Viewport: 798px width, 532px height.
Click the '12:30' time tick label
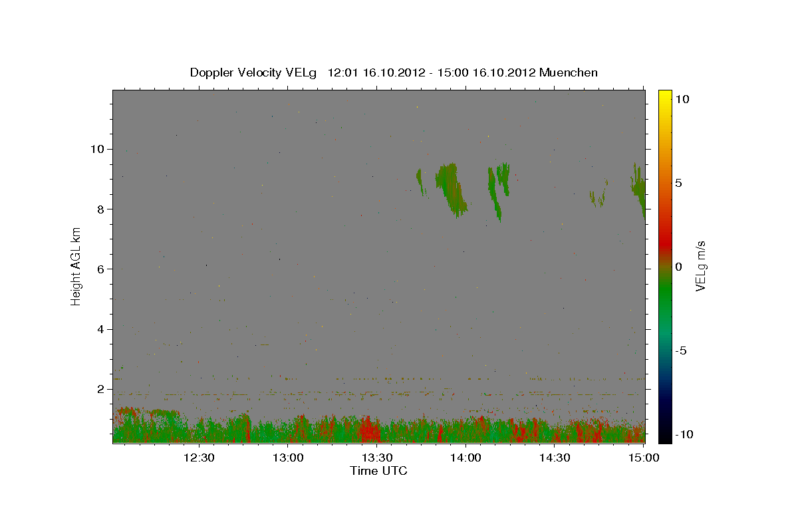[x=199, y=458]
